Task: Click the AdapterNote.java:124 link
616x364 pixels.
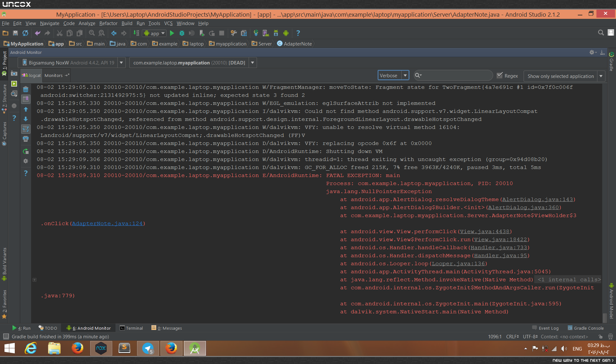Action: [107, 224]
